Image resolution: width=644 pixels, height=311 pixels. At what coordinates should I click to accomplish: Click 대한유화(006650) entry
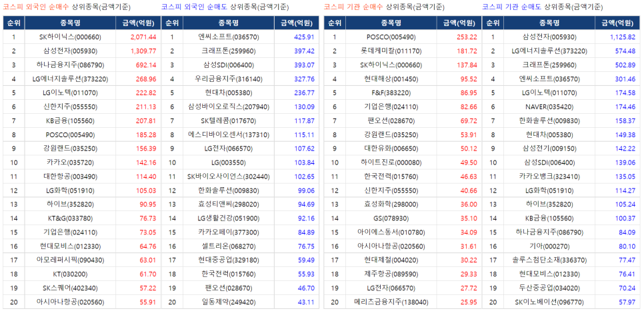[x=391, y=149]
